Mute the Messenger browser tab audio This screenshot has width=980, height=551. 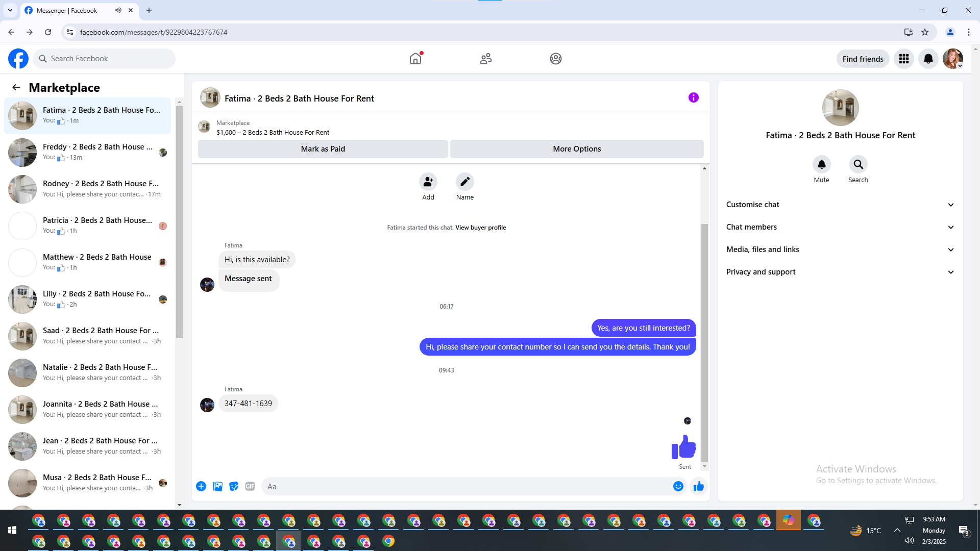[x=118, y=10]
